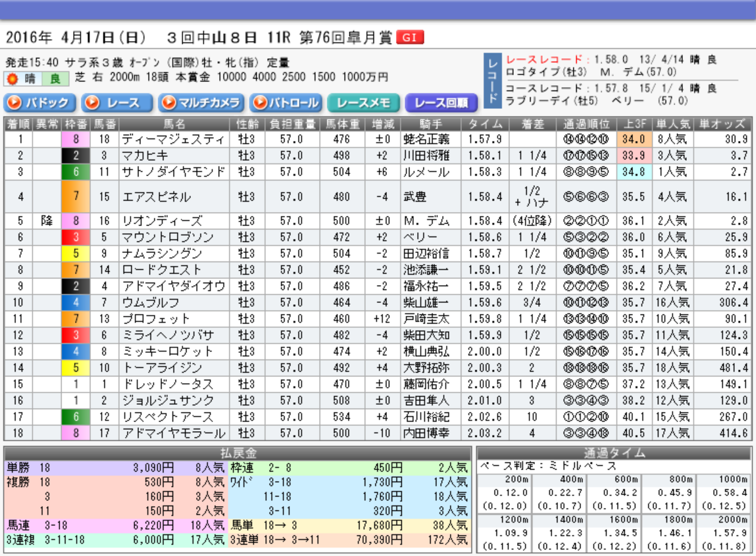The image size is (756, 556).
Task: Select horse name ディーマジェスティ
Action: pyautogui.click(x=173, y=140)
